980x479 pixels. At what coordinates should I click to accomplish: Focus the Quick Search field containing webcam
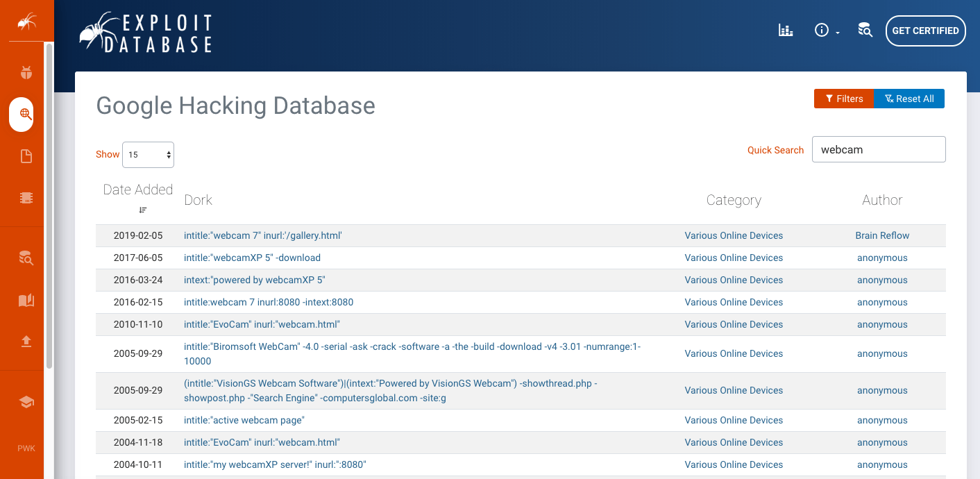pyautogui.click(x=879, y=149)
